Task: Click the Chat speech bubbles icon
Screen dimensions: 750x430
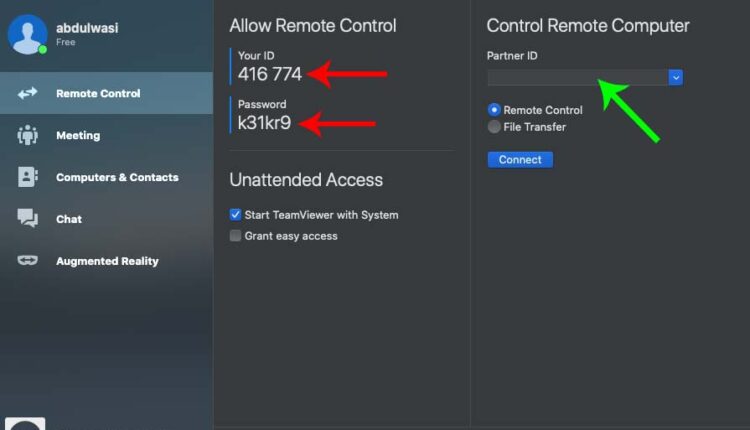Action: tap(27, 218)
